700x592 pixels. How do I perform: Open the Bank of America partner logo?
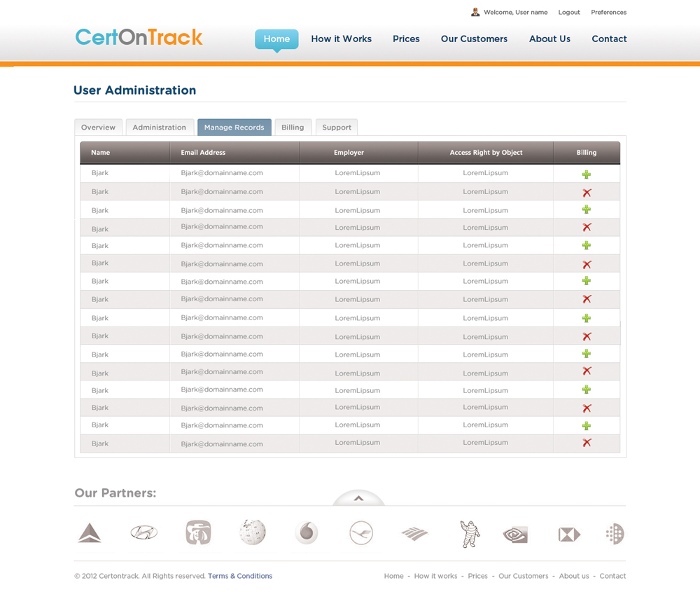(x=414, y=533)
